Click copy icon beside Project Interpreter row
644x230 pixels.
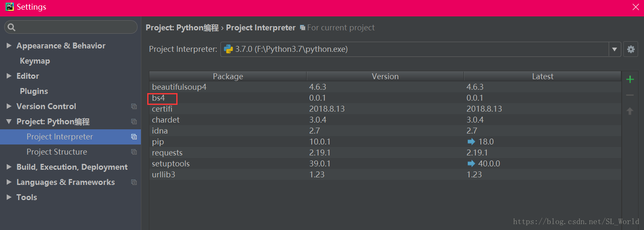click(134, 137)
